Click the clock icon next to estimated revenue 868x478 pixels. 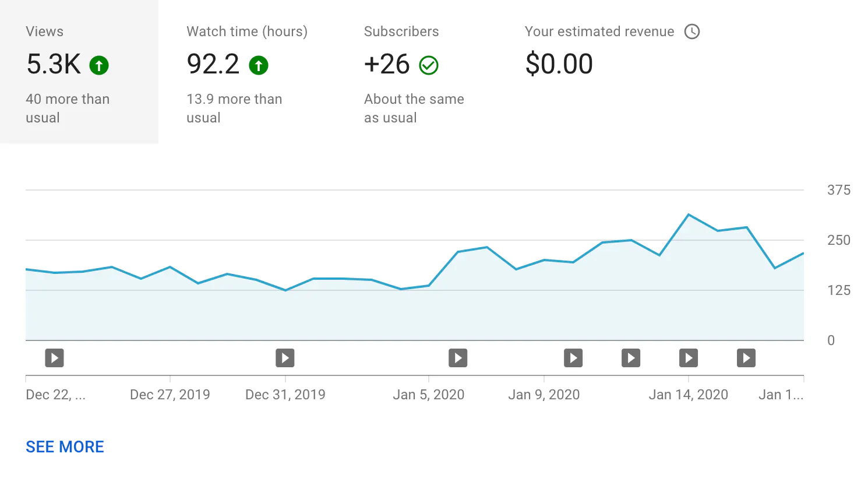click(691, 31)
